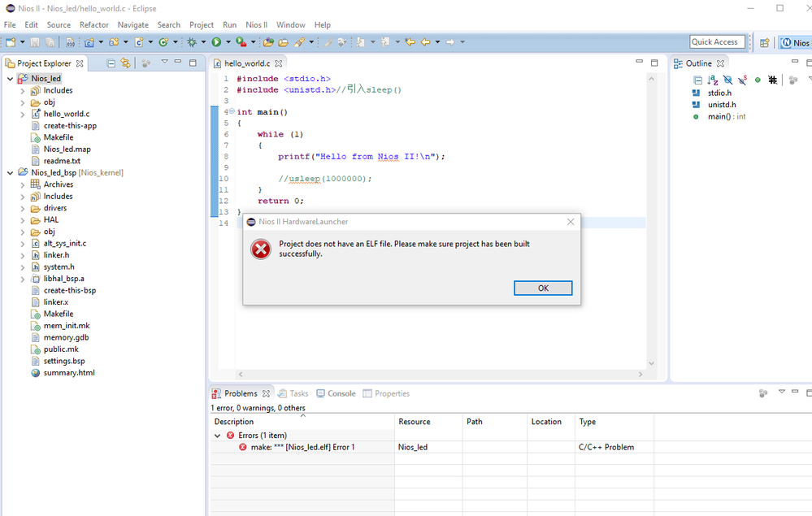
Task: Click Sort alphabetically icon in Outline
Action: 712,80
